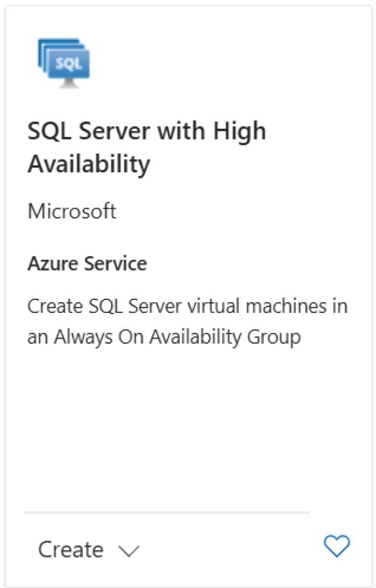Add SQL Server with High Availability to favorites

point(337,546)
